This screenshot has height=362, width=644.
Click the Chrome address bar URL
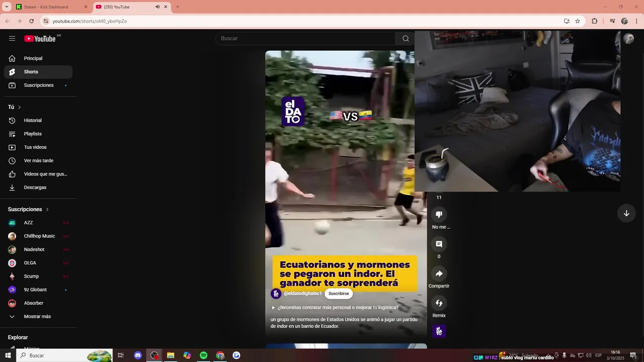90,21
